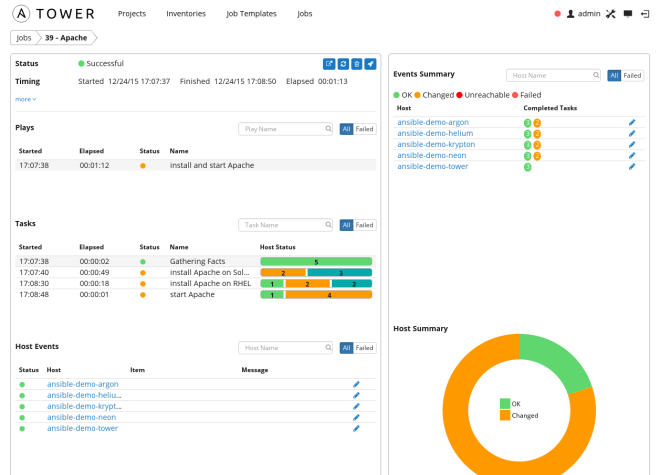The height and width of the screenshot is (475, 660).
Task: Select All filter in Events Summary
Action: point(614,75)
